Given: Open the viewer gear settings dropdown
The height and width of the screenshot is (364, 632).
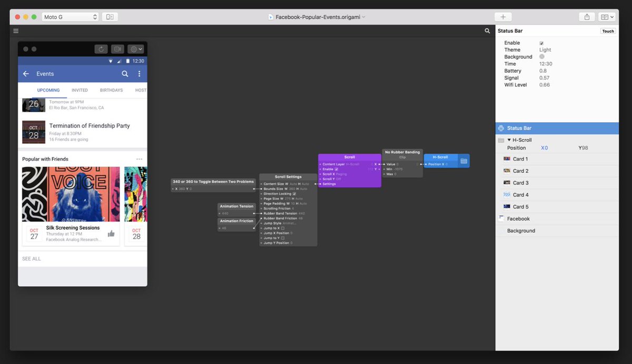Looking at the screenshot, I should (x=136, y=49).
